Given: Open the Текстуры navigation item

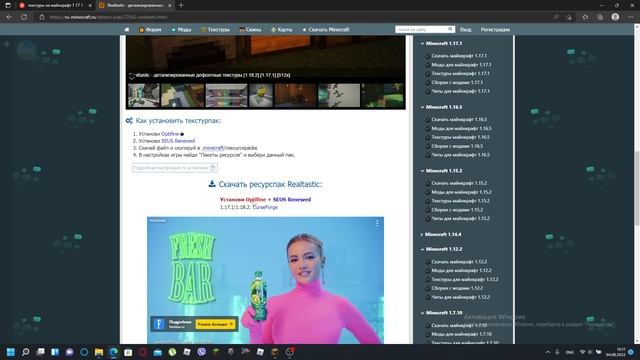Looking at the screenshot, I should pos(215,29).
